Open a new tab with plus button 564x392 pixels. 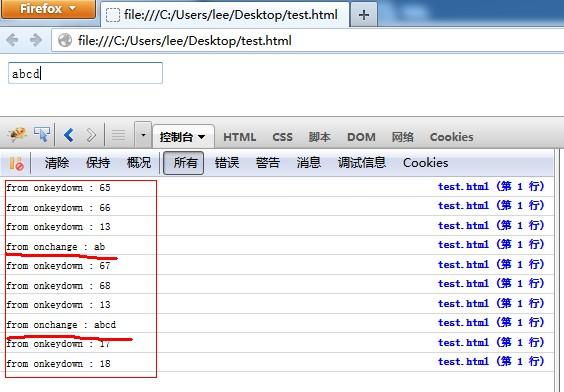[x=364, y=15]
